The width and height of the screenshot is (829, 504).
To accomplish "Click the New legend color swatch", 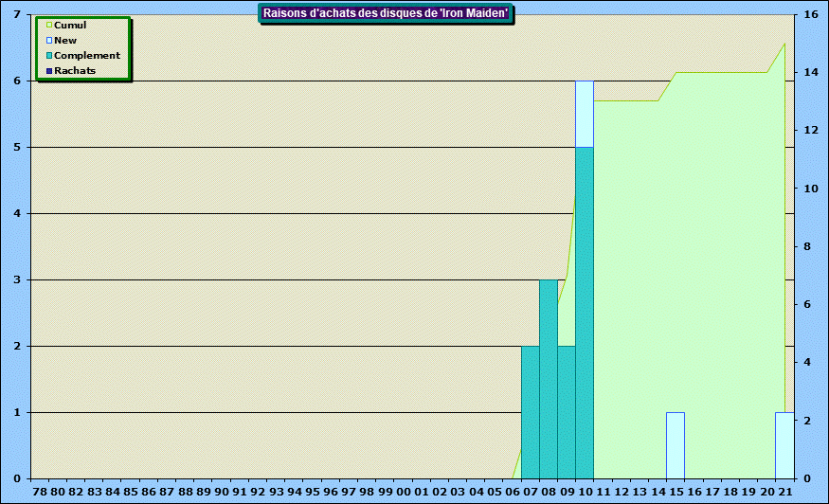I will pos(49,41).
